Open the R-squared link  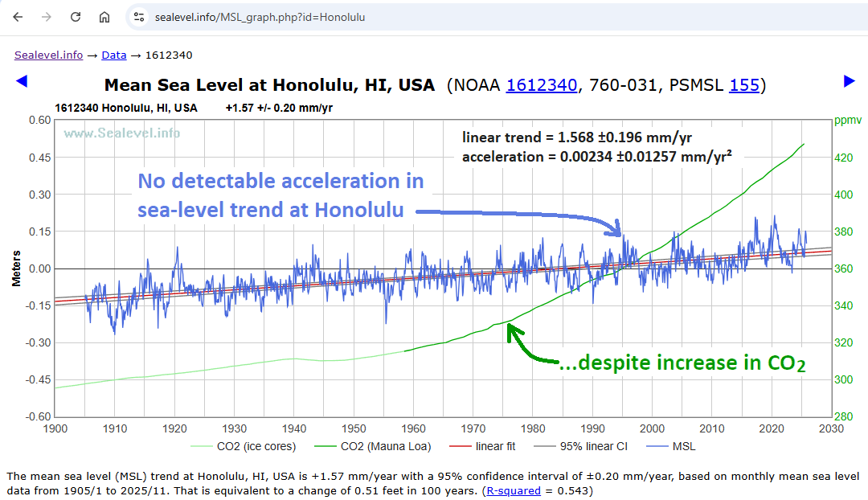tap(518, 490)
